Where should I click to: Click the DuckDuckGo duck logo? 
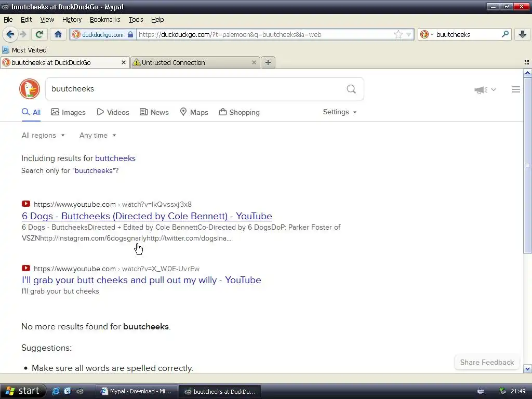tap(30, 89)
